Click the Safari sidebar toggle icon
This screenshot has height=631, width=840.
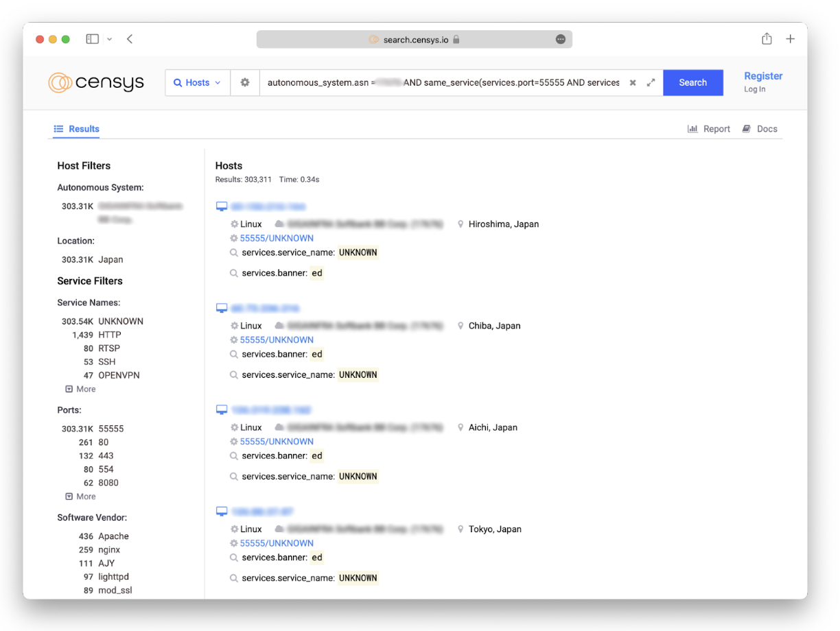[x=93, y=39]
